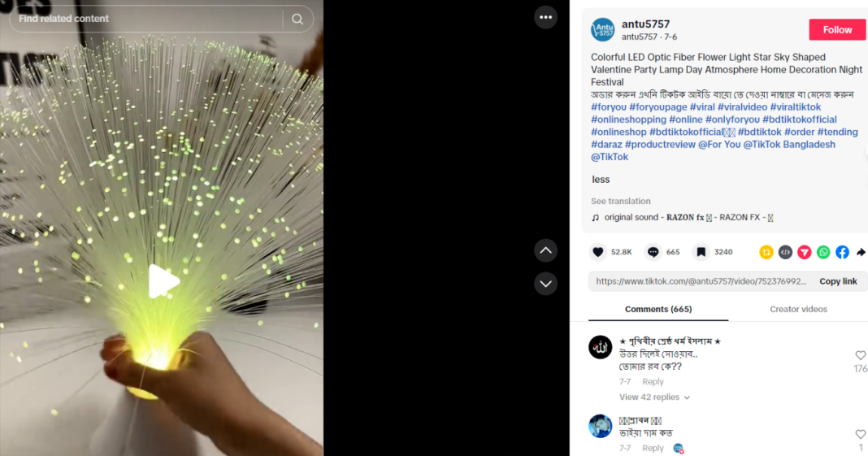The width and height of the screenshot is (868, 456).
Task: Open the three-dot more options menu
Action: tap(545, 17)
